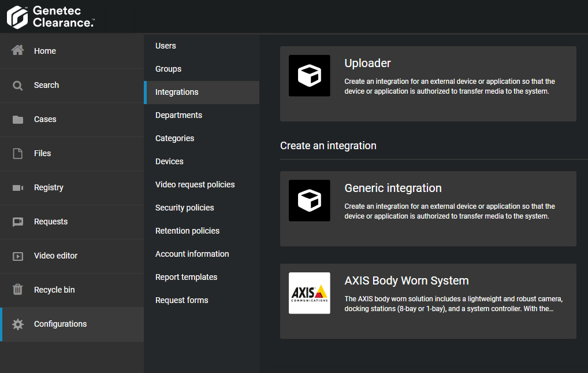Click the Cases folder icon

[18, 120]
